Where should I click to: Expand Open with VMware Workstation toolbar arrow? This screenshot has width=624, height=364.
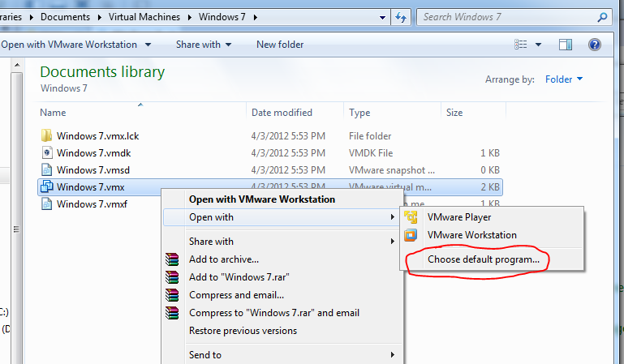tap(148, 45)
